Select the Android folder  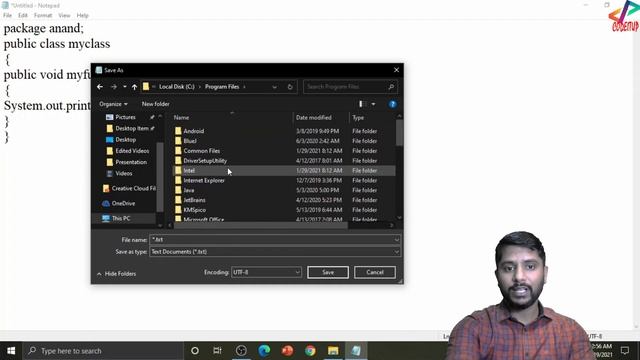pyautogui.click(x=193, y=131)
